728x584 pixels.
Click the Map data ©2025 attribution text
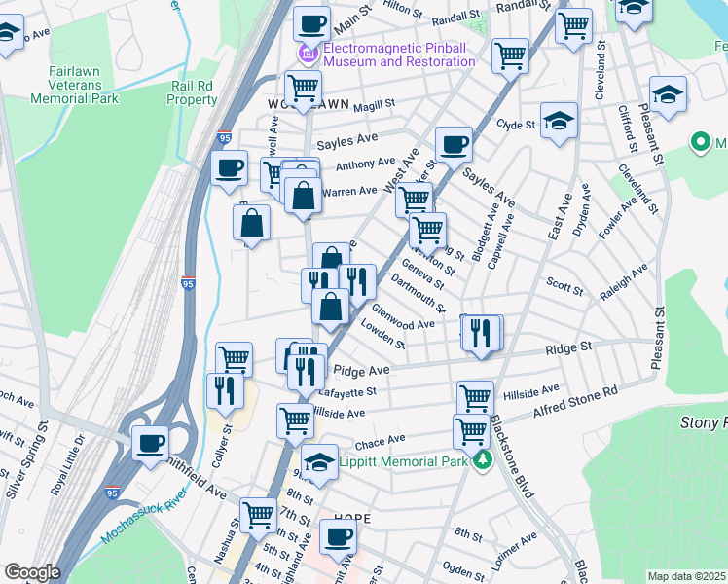click(x=686, y=576)
